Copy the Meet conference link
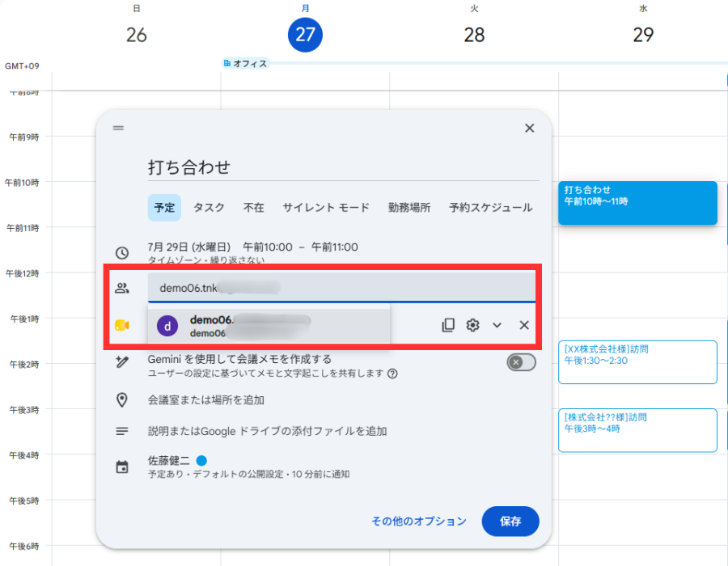 [x=448, y=325]
